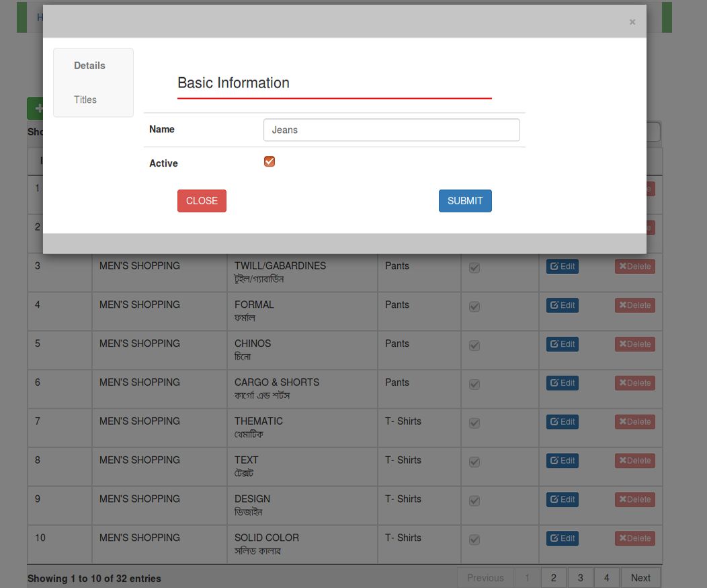Viewport: 707px width, 588px height.
Task: Click Edit icon button for DESIGN row
Action: tap(562, 499)
